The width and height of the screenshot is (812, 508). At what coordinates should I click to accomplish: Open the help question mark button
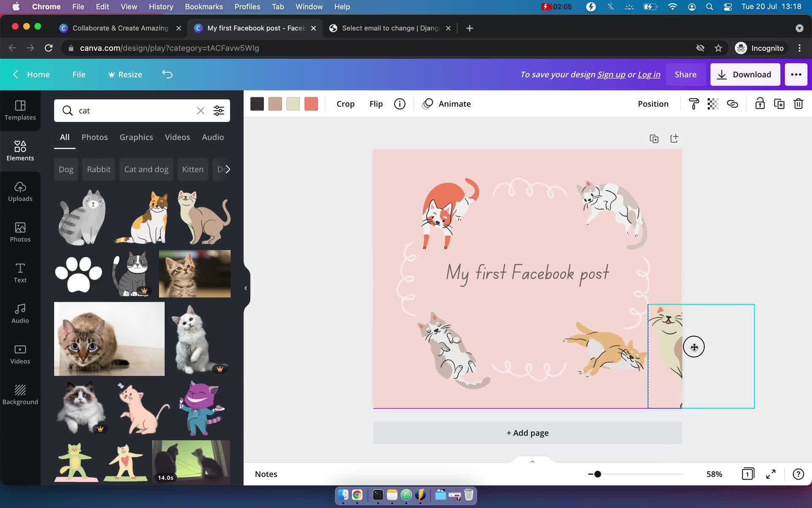[x=798, y=474]
